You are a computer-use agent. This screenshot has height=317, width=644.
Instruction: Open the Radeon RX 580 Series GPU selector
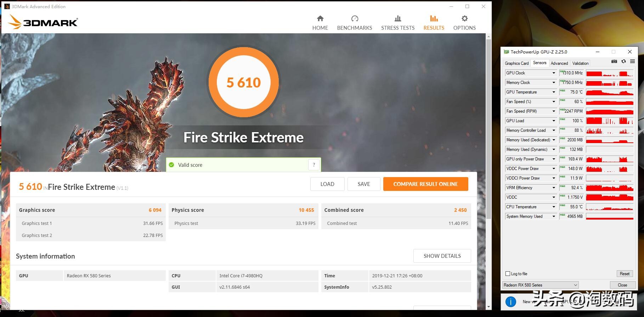click(541, 285)
